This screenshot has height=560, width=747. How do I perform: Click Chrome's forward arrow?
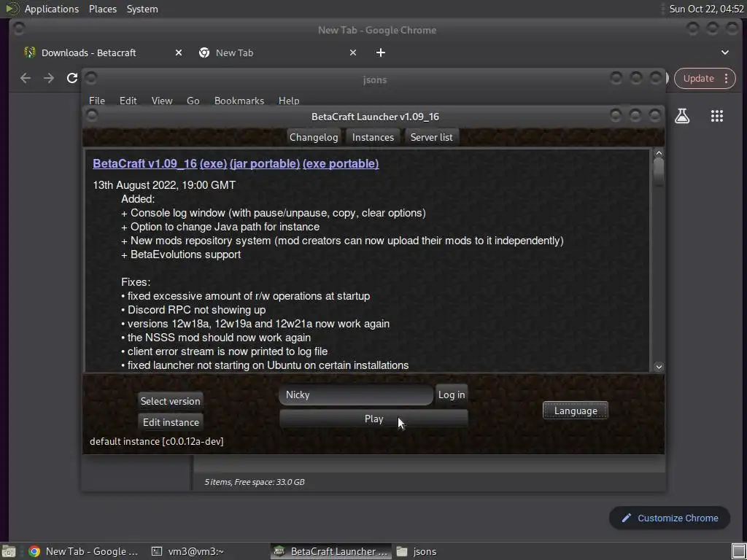pos(49,78)
